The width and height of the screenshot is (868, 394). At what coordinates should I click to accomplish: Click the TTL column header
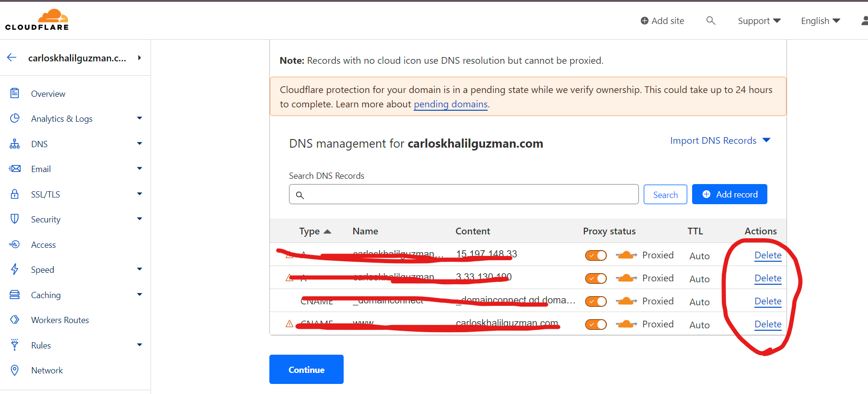coord(695,231)
